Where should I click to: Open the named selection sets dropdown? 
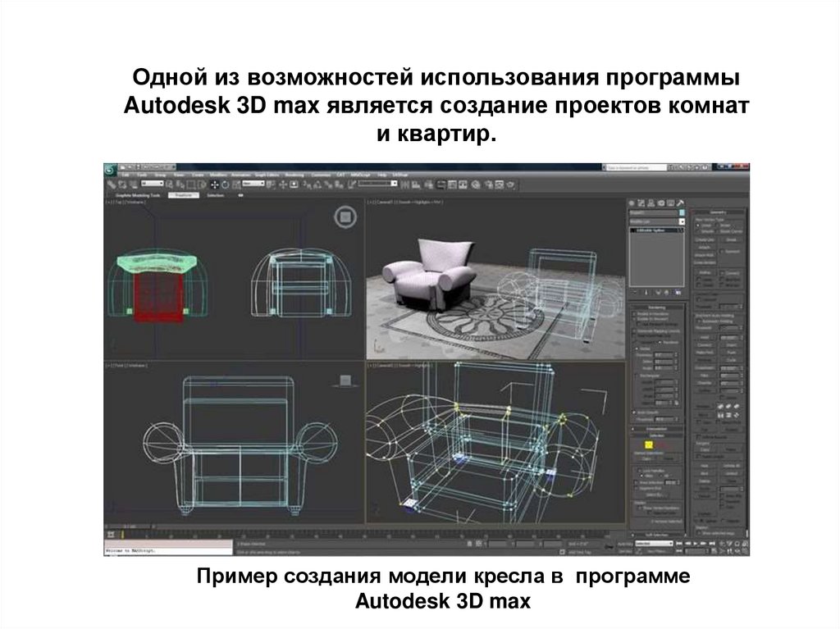pos(377,184)
